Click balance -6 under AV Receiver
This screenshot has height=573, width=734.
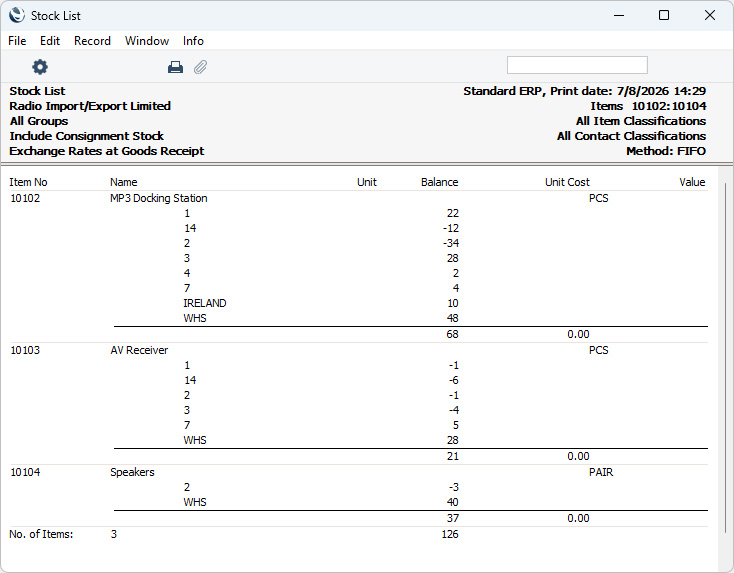coord(454,380)
